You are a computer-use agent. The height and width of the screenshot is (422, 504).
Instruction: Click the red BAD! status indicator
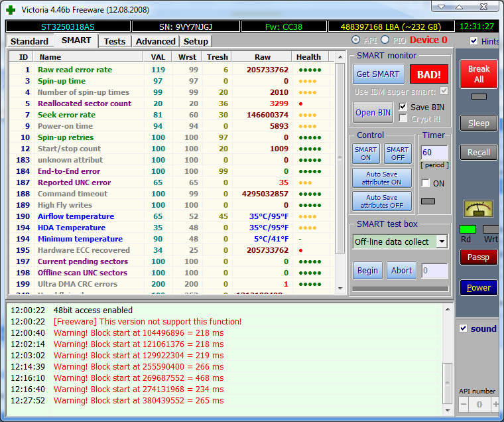click(x=429, y=74)
